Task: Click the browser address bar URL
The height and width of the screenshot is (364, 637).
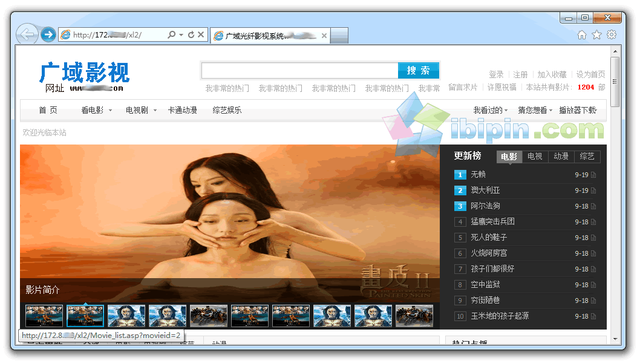Action: pos(107,35)
